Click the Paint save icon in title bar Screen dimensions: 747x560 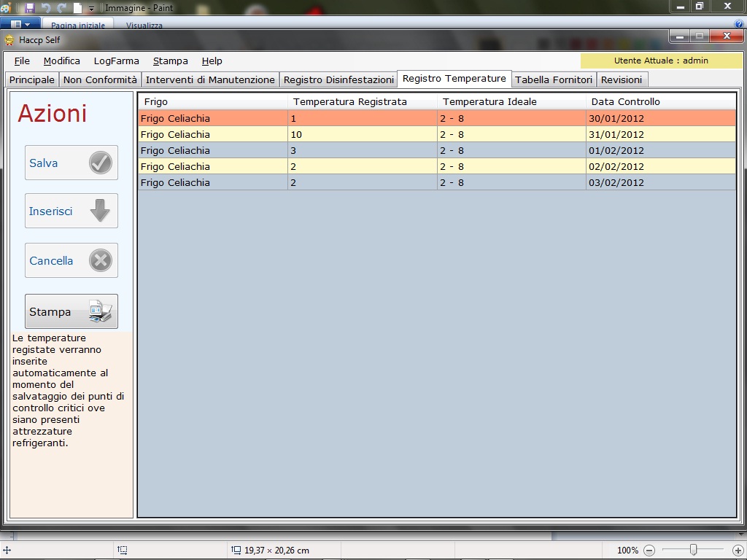click(30, 8)
